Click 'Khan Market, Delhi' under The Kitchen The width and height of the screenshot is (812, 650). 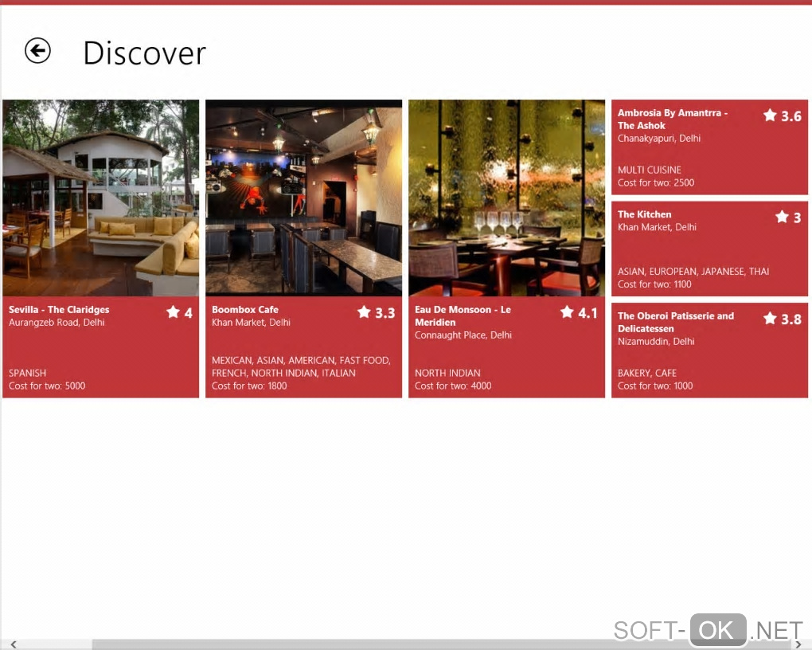pyautogui.click(x=657, y=227)
